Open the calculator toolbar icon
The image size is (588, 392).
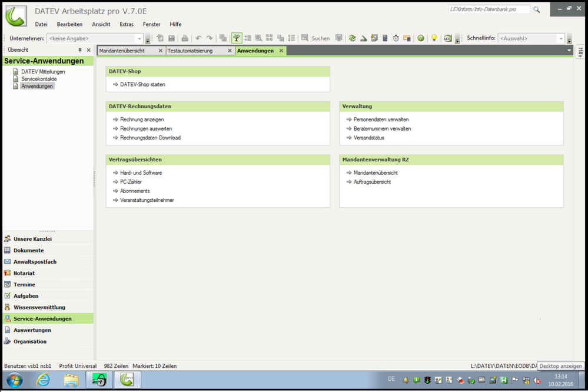coord(385,38)
